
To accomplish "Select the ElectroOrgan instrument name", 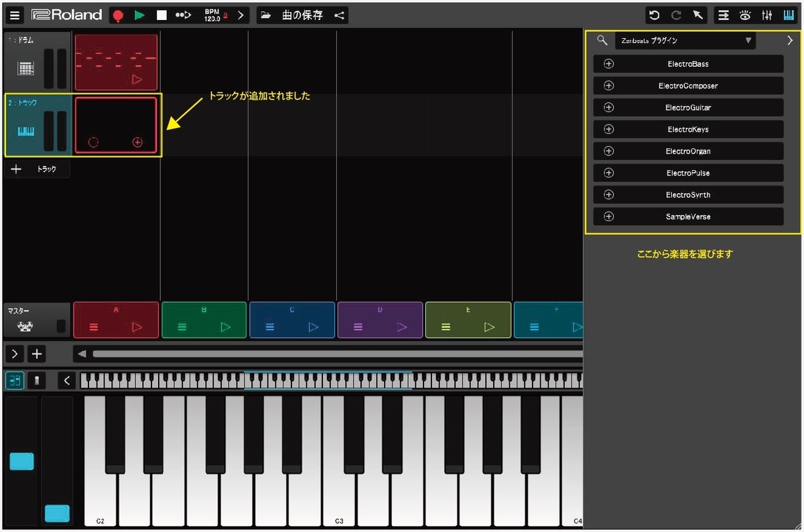I will tap(688, 151).
